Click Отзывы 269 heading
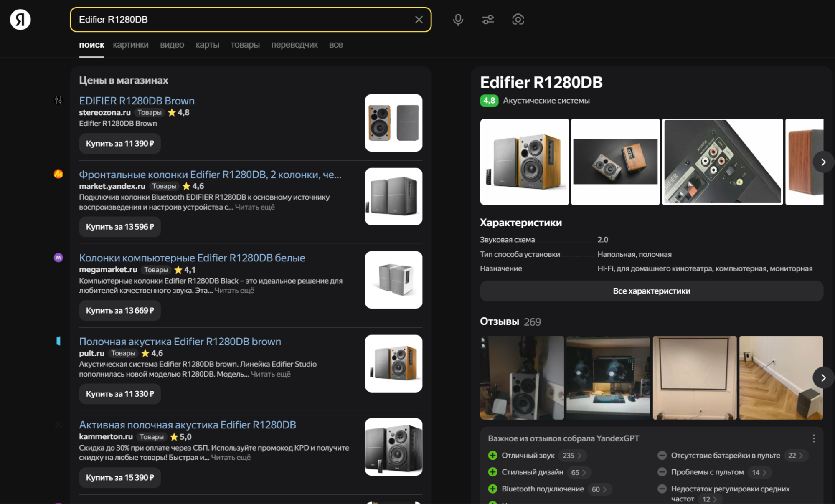Viewport: 835px width, 504px height. (510, 322)
